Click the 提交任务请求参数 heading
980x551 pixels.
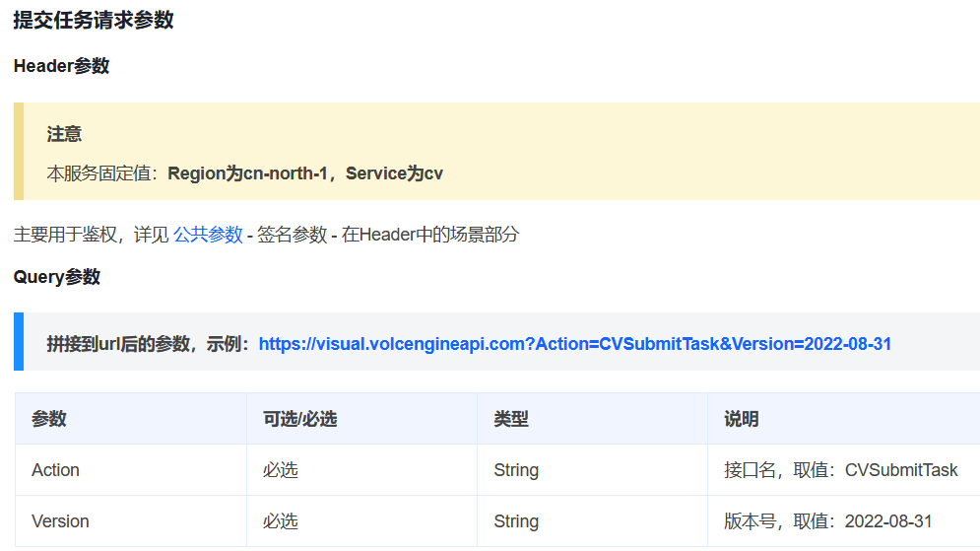[94, 20]
